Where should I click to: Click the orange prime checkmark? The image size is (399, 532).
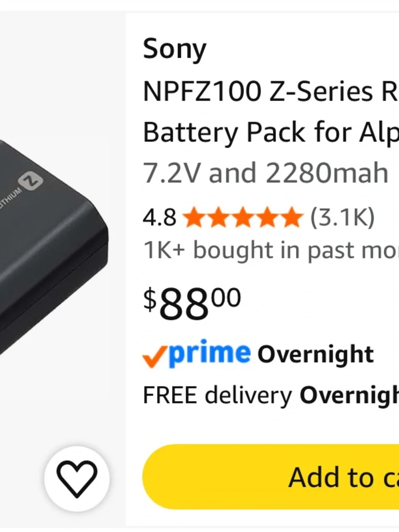click(155, 356)
